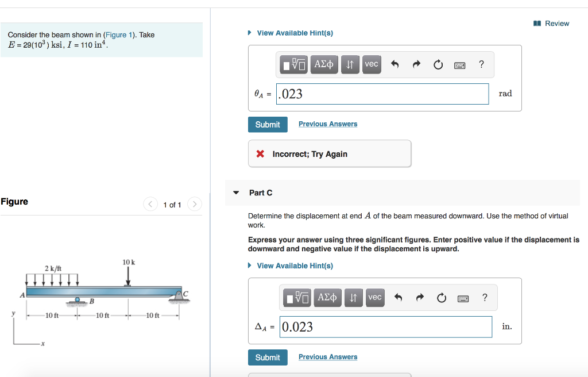Click vec button in θA toolbar
Viewport: 588px width, 377px height.
pos(372,64)
